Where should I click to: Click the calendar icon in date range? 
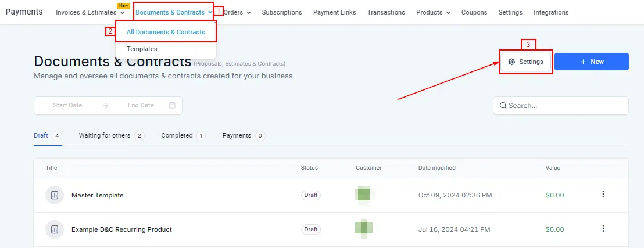[x=172, y=106]
